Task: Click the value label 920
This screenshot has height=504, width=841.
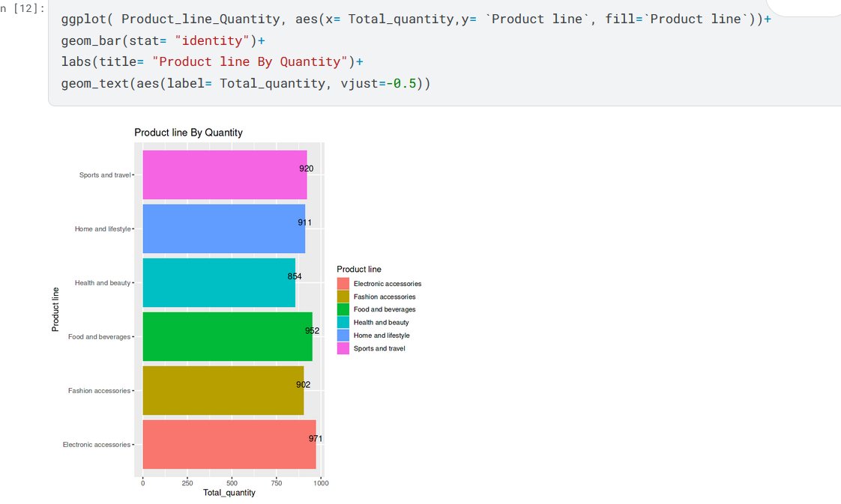Action: coord(307,168)
